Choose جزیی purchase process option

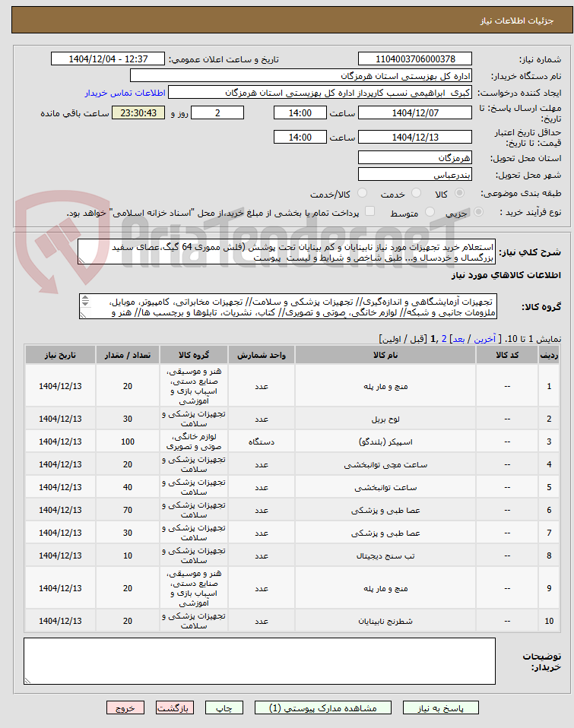click(478, 212)
